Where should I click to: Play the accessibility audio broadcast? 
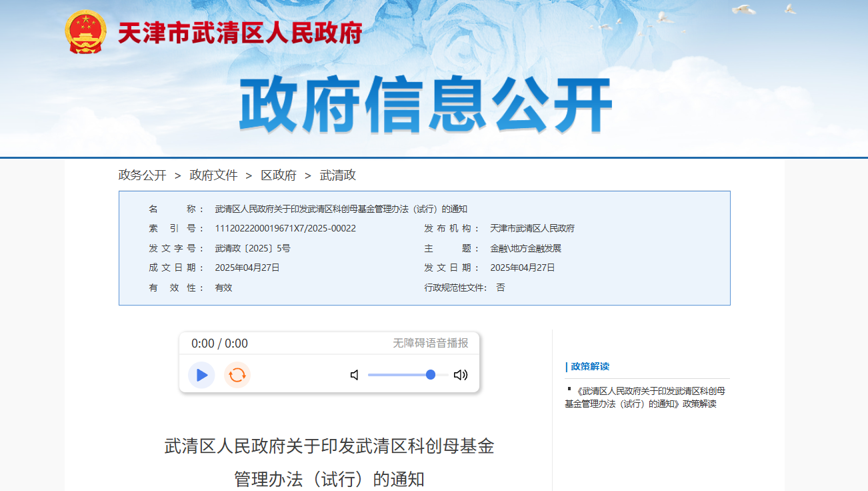point(201,375)
